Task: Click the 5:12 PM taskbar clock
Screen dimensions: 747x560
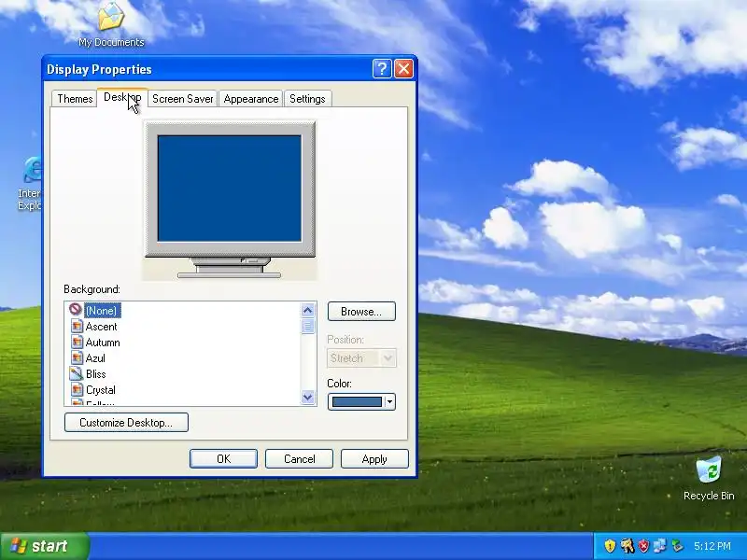Action: pos(712,546)
